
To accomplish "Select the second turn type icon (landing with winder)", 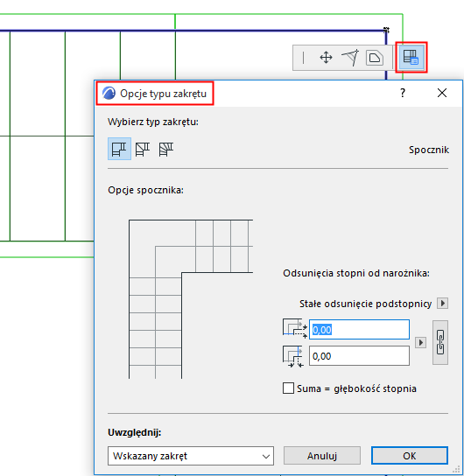I will (143, 149).
